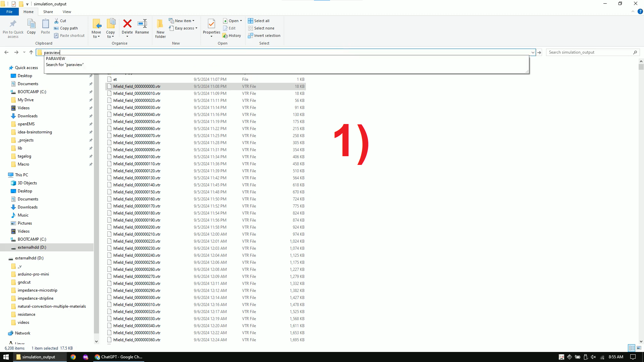Select This PC in navigation pane

21,175
